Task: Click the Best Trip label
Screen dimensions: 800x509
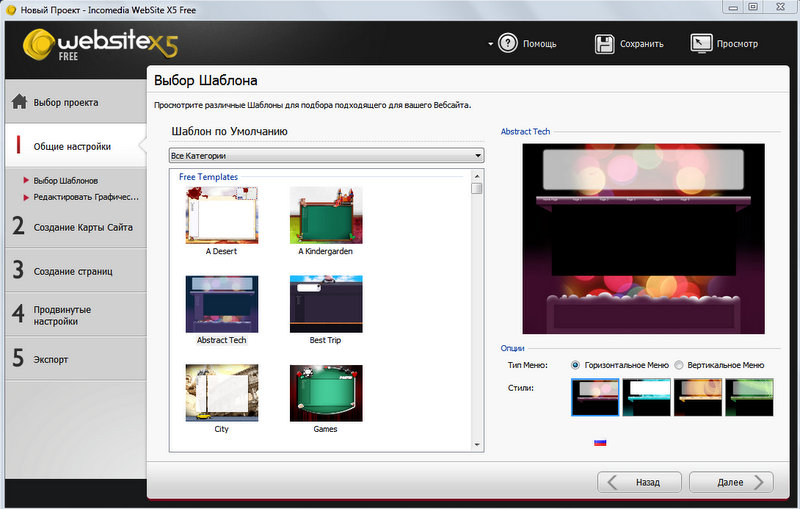Action: (x=325, y=340)
